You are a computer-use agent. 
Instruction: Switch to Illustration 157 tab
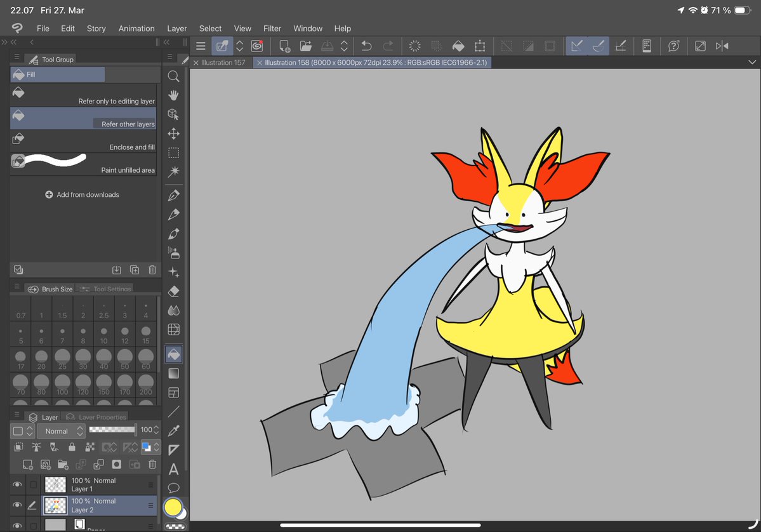click(223, 63)
